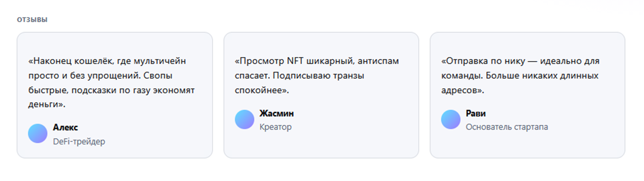The width and height of the screenshot is (644, 181).
Task: Click the quote starting «Просмотр NFT
Action: coord(316,75)
